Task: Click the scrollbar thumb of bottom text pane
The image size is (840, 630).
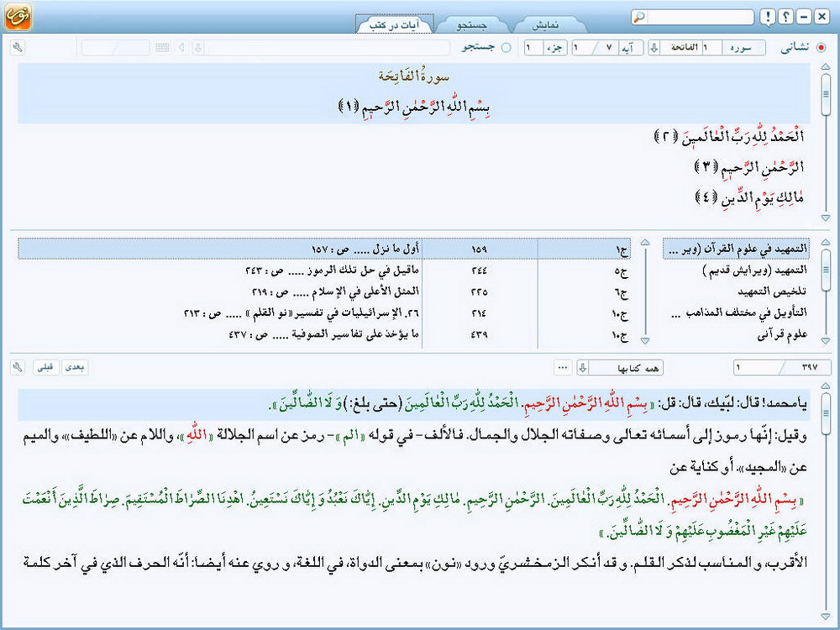Action: 826,412
